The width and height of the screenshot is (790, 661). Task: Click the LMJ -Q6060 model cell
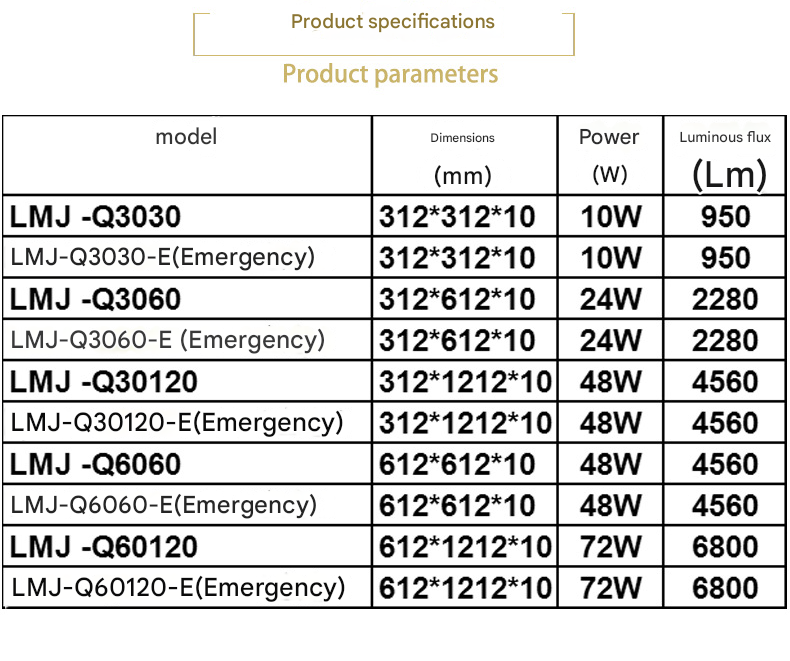[x=187, y=464]
